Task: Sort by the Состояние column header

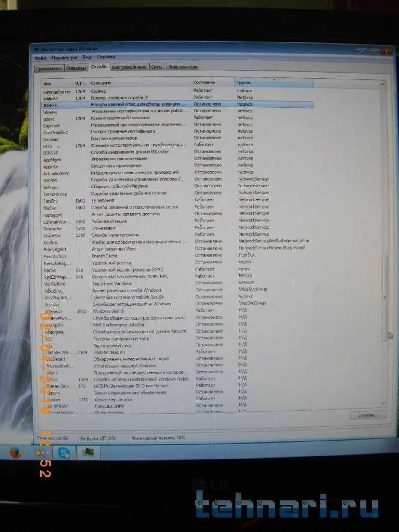Action: click(x=213, y=82)
